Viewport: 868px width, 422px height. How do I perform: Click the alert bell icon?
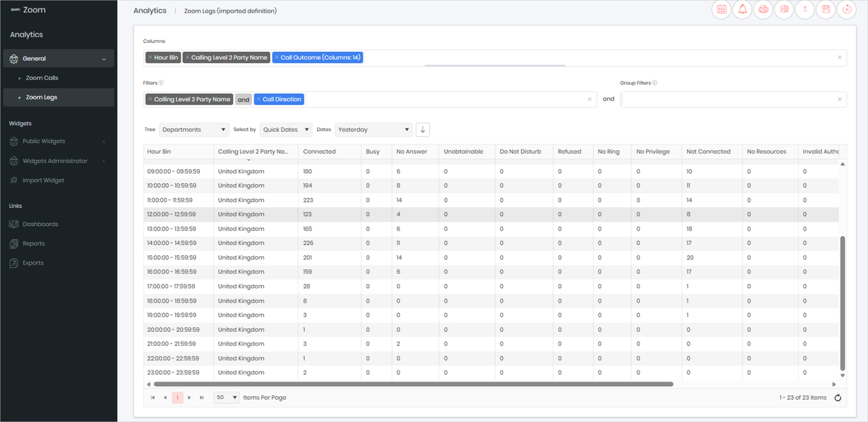743,10
